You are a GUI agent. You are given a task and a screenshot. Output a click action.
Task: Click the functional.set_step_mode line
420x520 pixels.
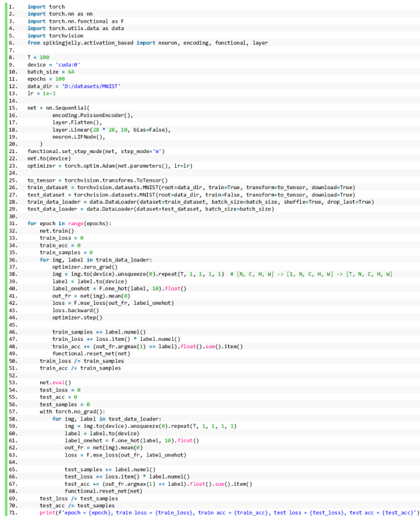(x=96, y=151)
